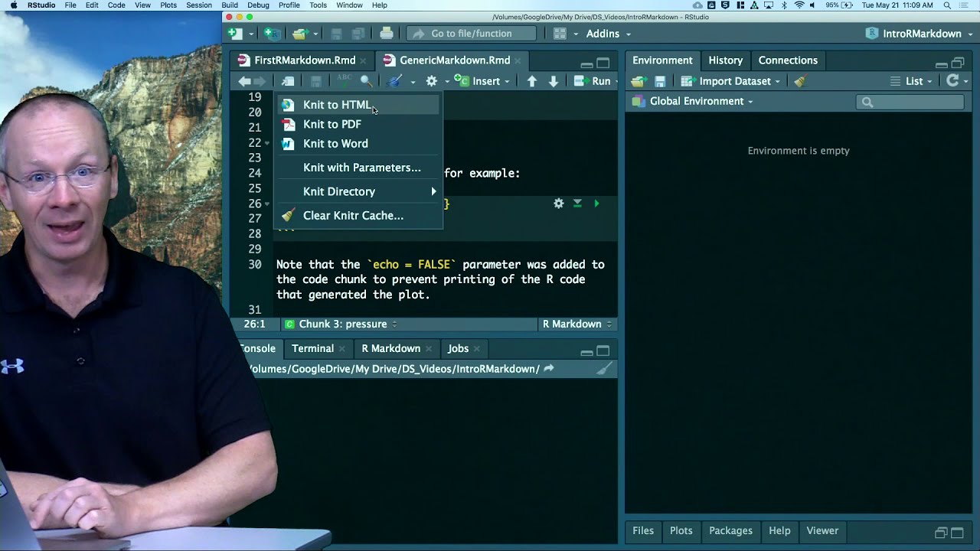The width and height of the screenshot is (980, 551).
Task: Select Knit to Word
Action: pos(358,144)
